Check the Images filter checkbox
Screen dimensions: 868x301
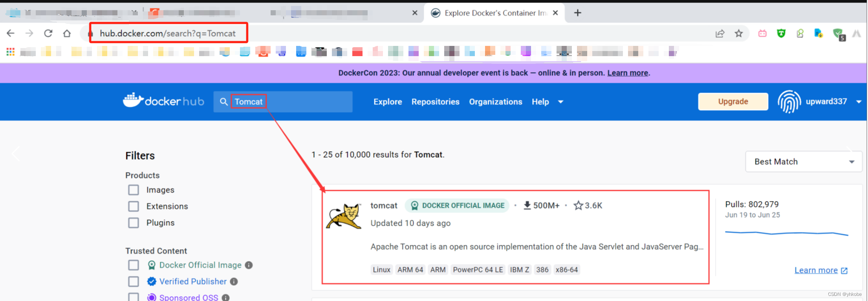pyautogui.click(x=134, y=190)
